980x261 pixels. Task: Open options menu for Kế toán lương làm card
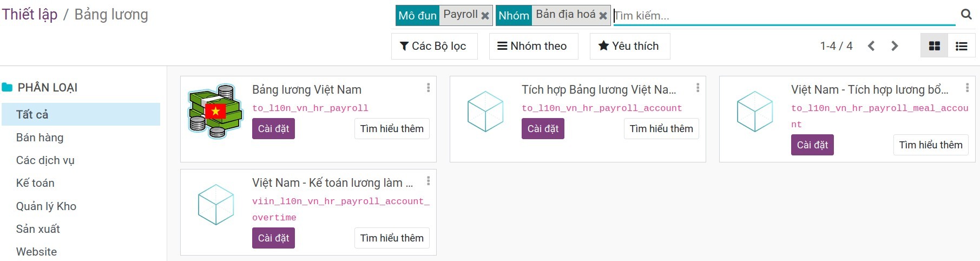[428, 181]
